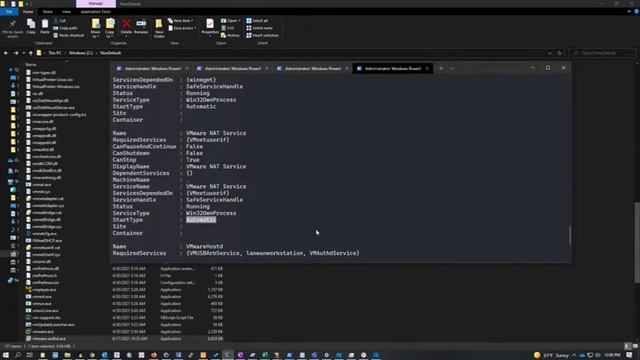Image resolution: width=640 pixels, height=360 pixels.
Task: Open the notification center on the taskbar
Action: point(629,355)
